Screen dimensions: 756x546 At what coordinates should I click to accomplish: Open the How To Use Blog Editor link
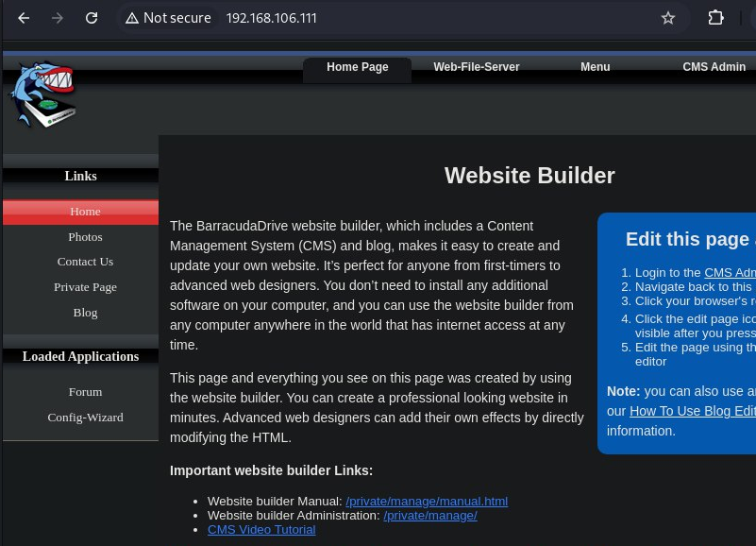(693, 411)
